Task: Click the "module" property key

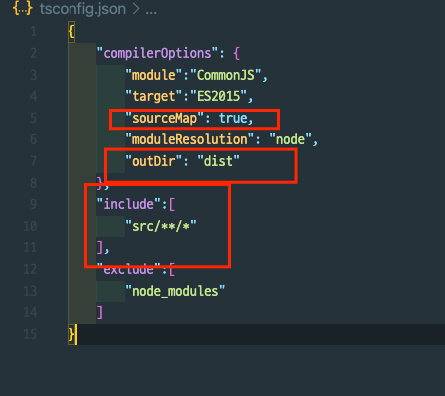Action: coord(154,75)
